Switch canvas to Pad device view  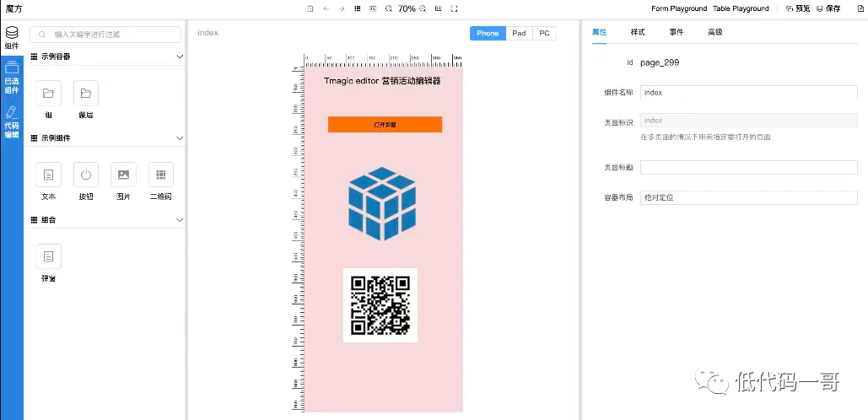pos(519,33)
